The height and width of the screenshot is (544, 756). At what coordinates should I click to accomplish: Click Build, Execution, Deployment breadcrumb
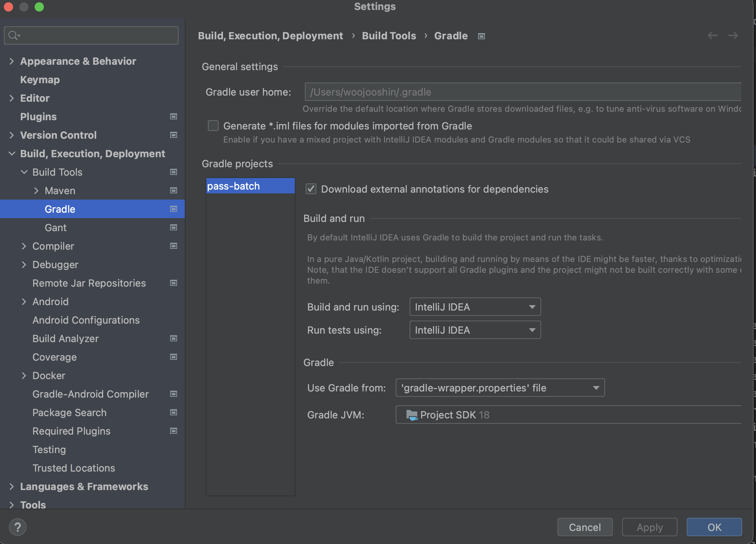tap(270, 36)
